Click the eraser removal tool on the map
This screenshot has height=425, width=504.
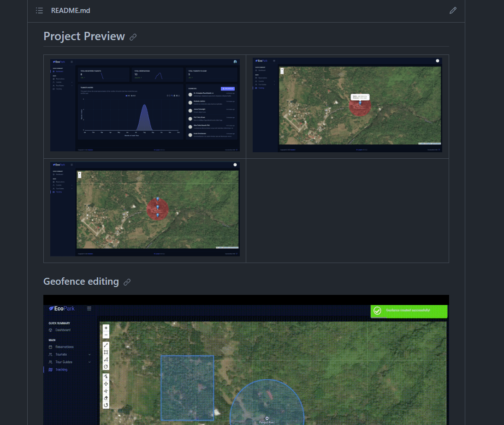(106, 398)
